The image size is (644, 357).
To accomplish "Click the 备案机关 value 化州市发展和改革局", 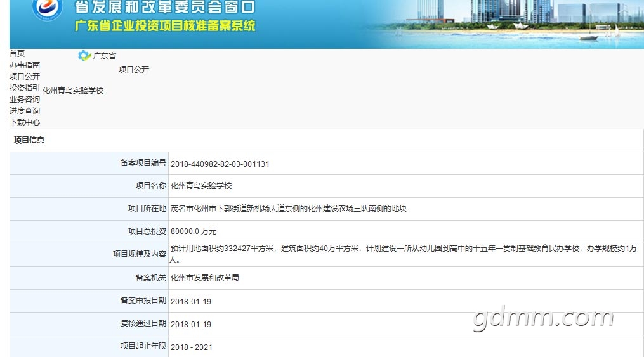I will (x=204, y=277).
